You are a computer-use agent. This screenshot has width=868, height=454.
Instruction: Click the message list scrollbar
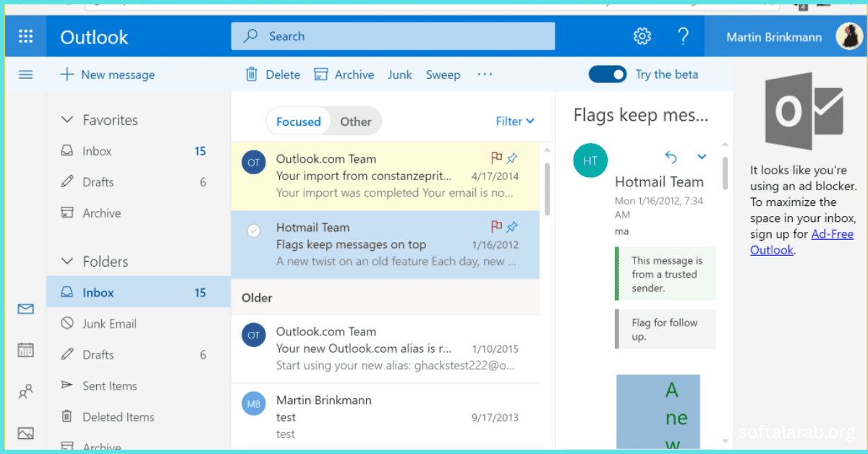(x=547, y=188)
